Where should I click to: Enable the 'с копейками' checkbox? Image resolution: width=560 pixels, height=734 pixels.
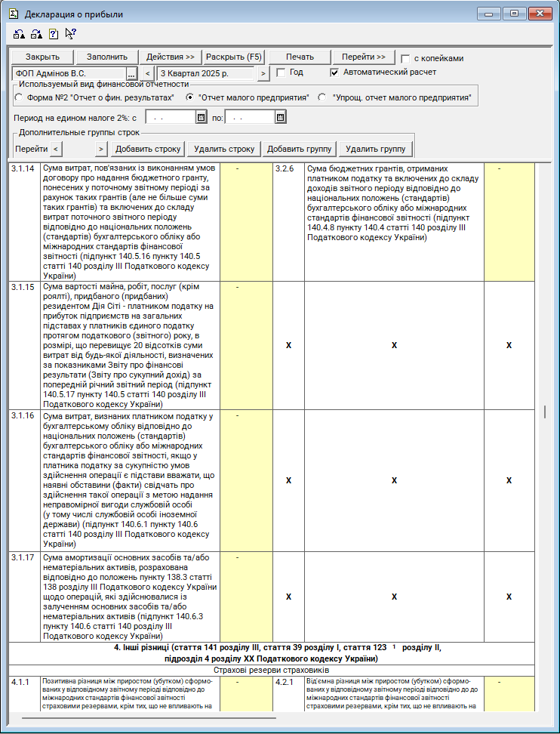406,58
